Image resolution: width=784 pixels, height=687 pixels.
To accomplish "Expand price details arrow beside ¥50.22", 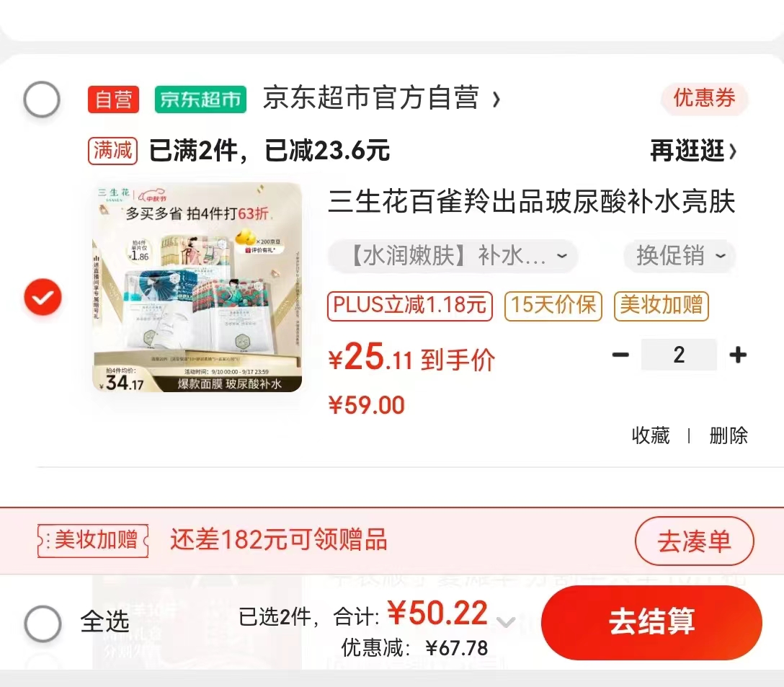I will point(506,622).
